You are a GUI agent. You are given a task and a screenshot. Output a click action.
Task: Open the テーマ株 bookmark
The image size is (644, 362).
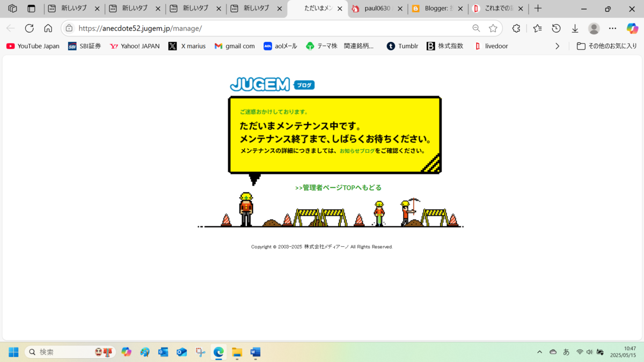tap(321, 46)
